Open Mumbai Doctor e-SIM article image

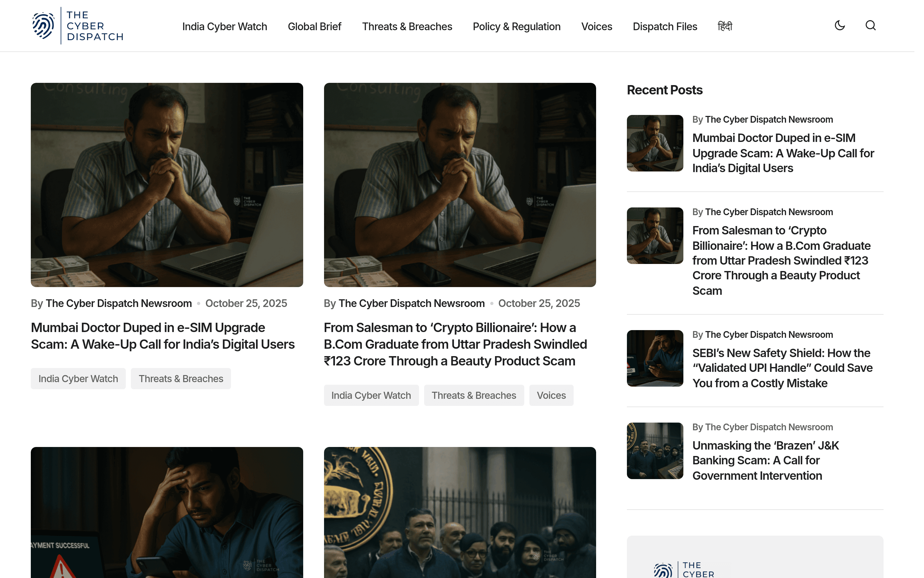click(167, 185)
